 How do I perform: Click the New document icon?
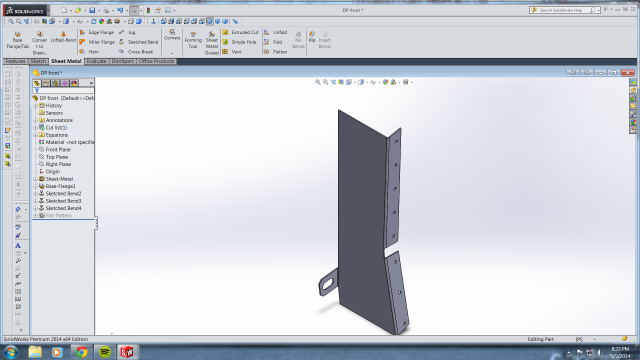[64, 10]
